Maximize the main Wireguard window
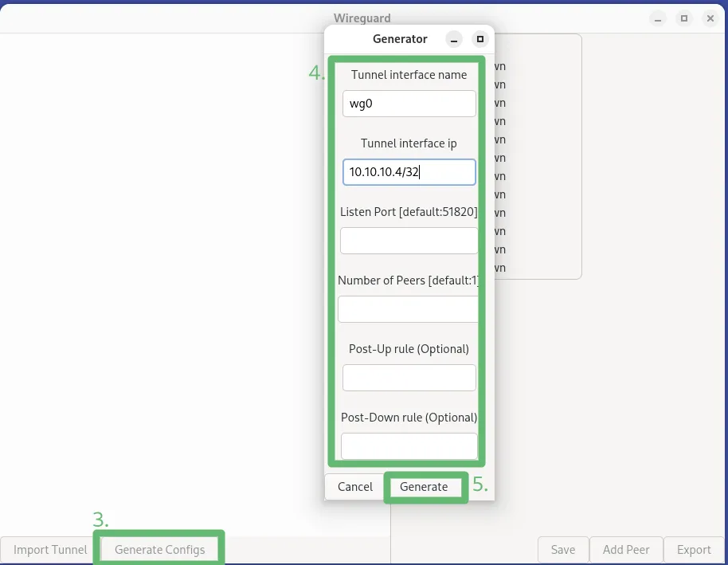 683,18
